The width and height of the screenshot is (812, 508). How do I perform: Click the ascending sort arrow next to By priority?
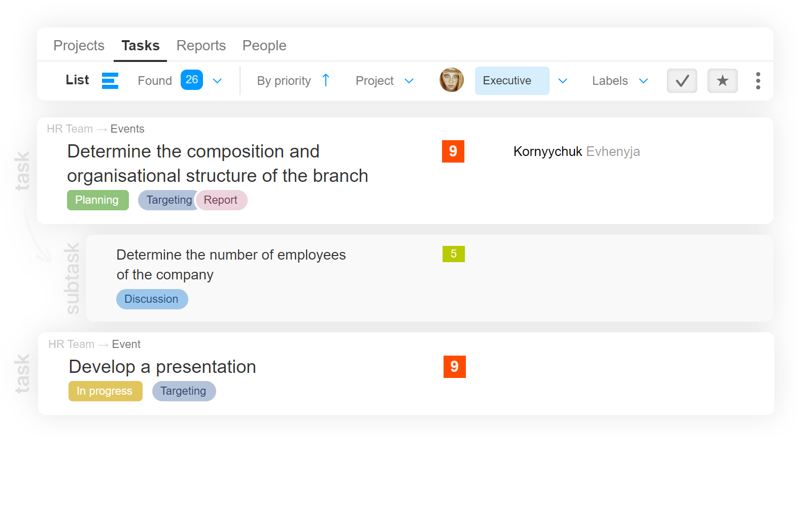pos(325,80)
